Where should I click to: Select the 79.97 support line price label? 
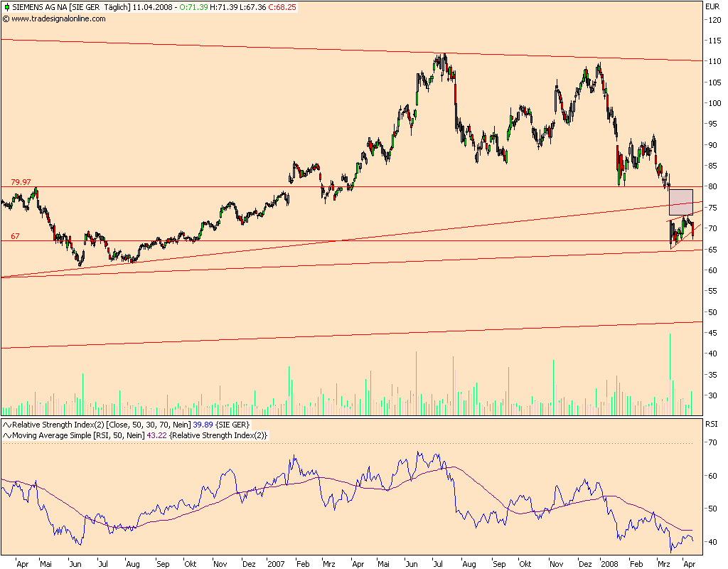click(x=20, y=181)
